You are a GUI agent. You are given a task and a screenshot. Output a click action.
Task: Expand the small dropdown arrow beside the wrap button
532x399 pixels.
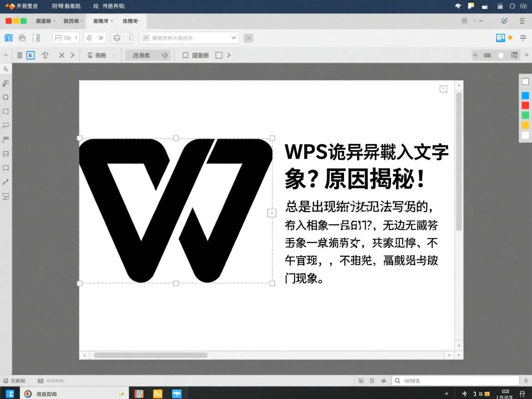pyautogui.click(x=113, y=55)
